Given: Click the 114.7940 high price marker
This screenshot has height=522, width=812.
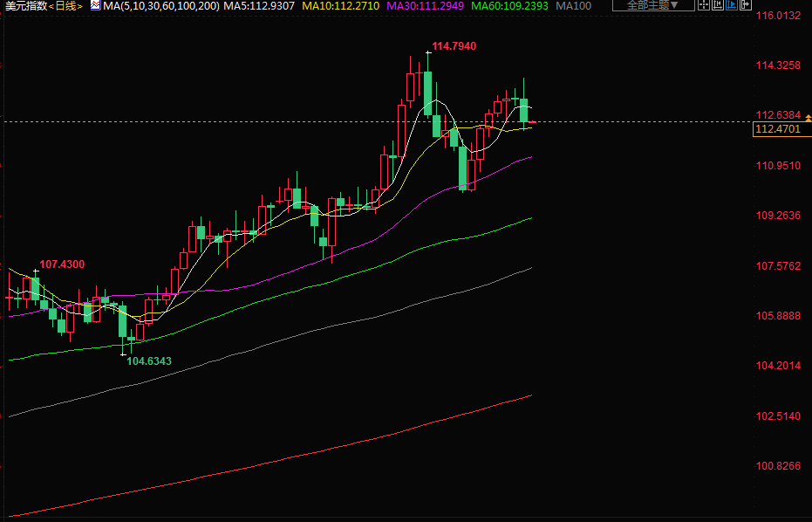Looking at the screenshot, I should (x=454, y=45).
